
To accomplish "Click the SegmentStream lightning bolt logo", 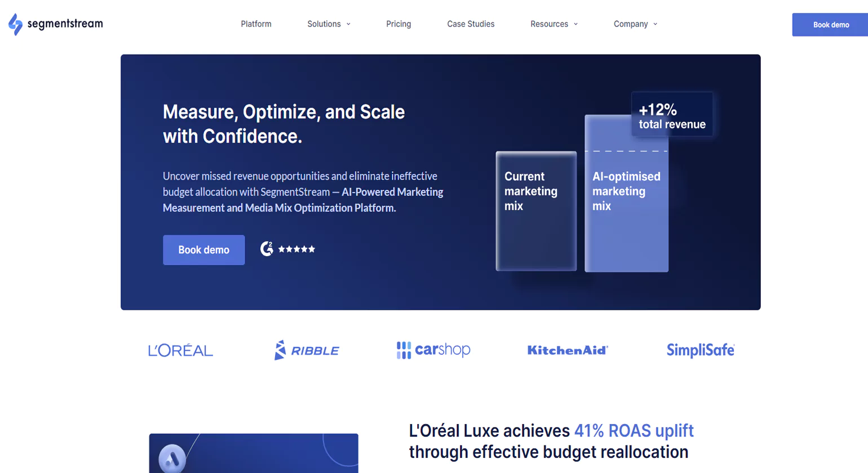I will tap(16, 24).
